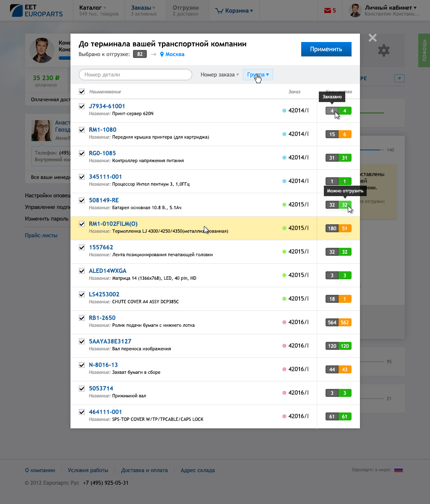
Task: Expand the Личный кабинет account menu
Action: (390, 8)
